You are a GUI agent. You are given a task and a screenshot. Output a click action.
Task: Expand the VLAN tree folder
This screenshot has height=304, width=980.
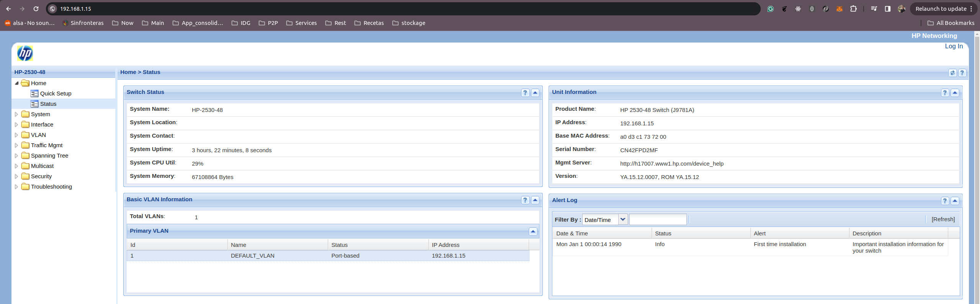16,135
